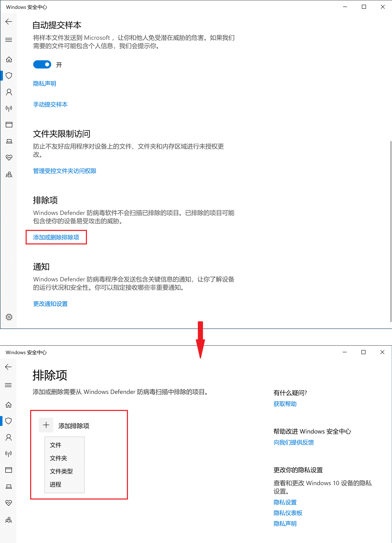The image size is (392, 543).
Task: Open settings gear in upper window sidebar
Action: (9, 317)
